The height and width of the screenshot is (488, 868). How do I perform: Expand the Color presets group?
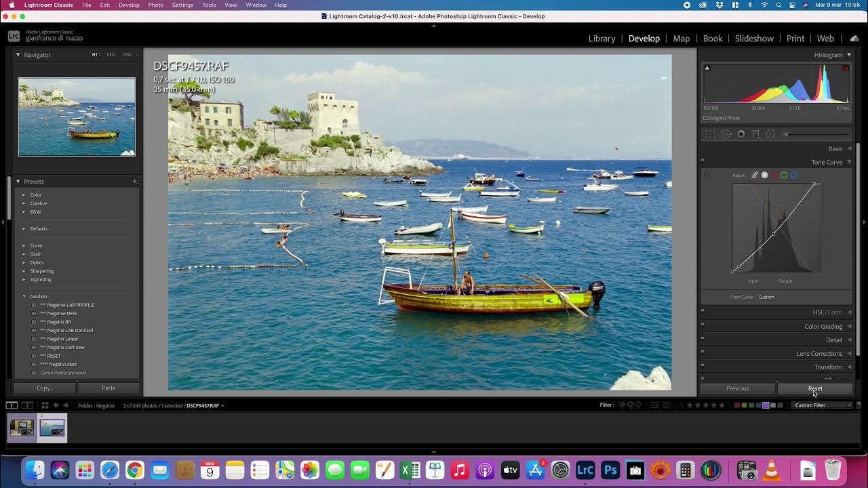pos(24,195)
